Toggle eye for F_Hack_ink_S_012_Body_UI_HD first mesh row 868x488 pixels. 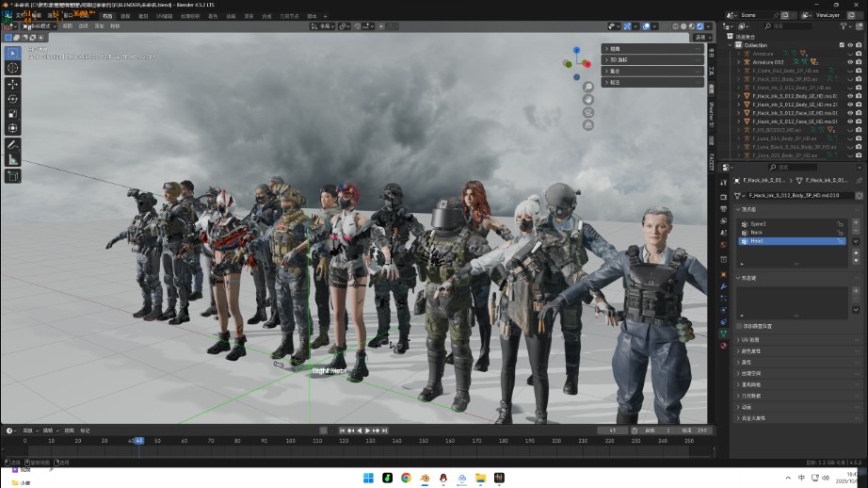click(x=850, y=96)
